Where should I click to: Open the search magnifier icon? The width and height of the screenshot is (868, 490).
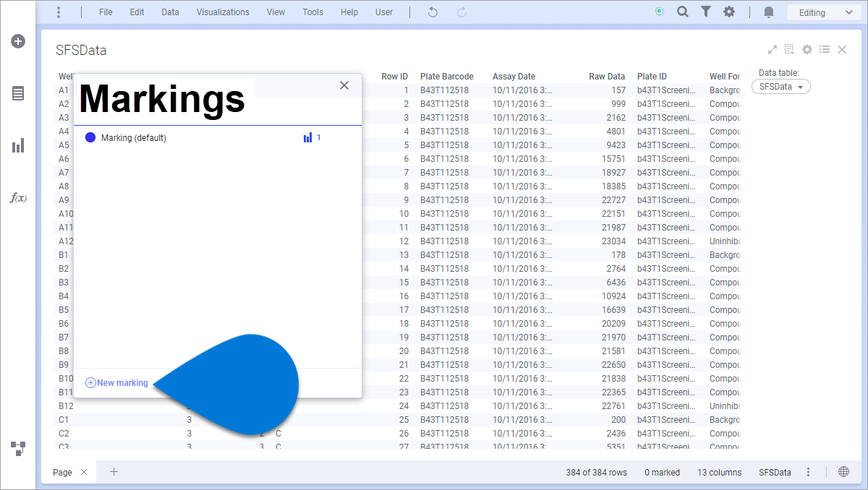coord(682,12)
